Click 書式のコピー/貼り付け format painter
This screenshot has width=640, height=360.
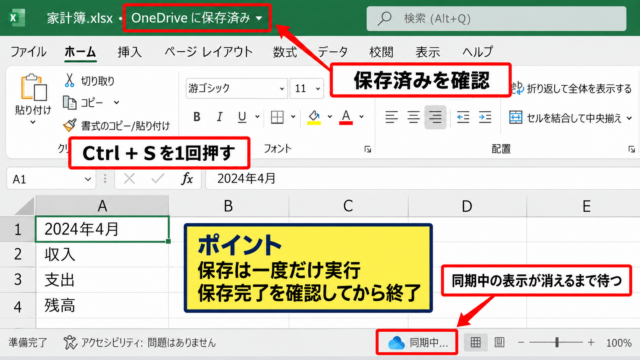click(117, 125)
